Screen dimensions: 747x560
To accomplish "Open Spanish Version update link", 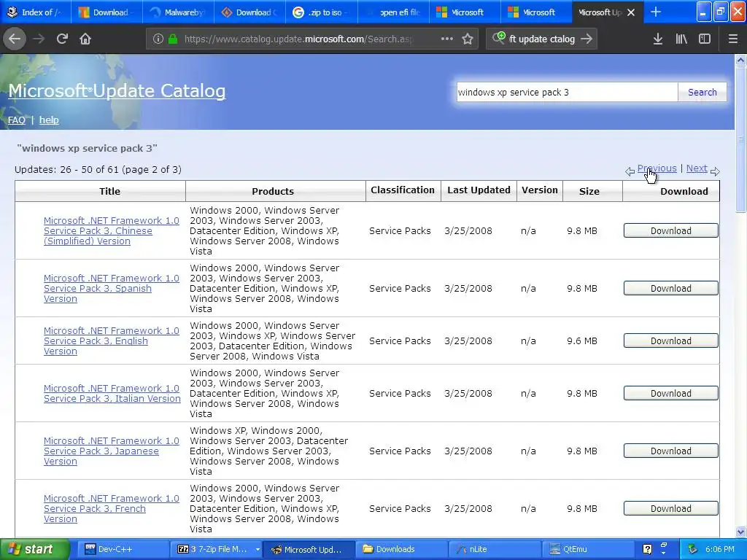I will (x=112, y=289).
